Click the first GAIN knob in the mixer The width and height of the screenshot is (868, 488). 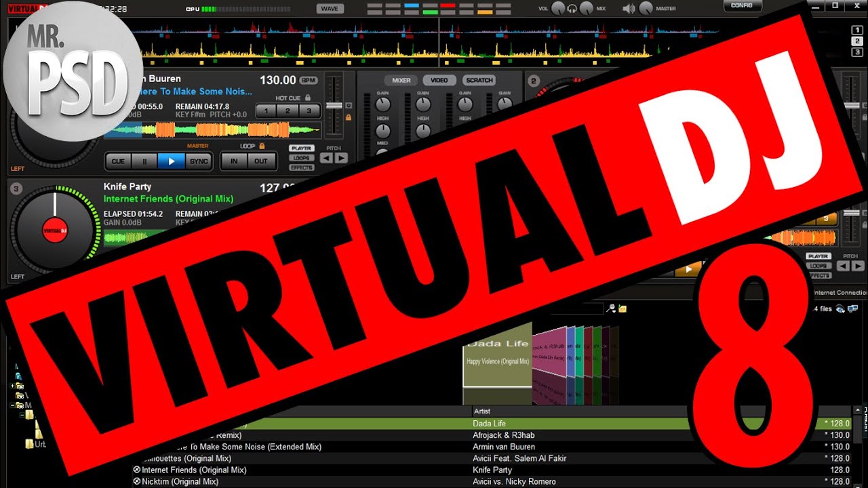383,104
